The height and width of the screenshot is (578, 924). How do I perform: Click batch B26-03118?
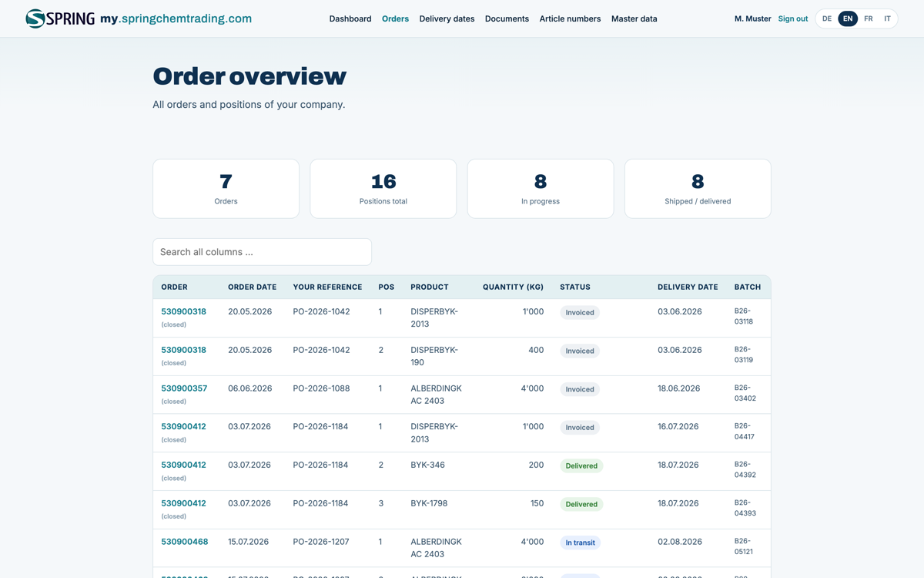pyautogui.click(x=744, y=316)
